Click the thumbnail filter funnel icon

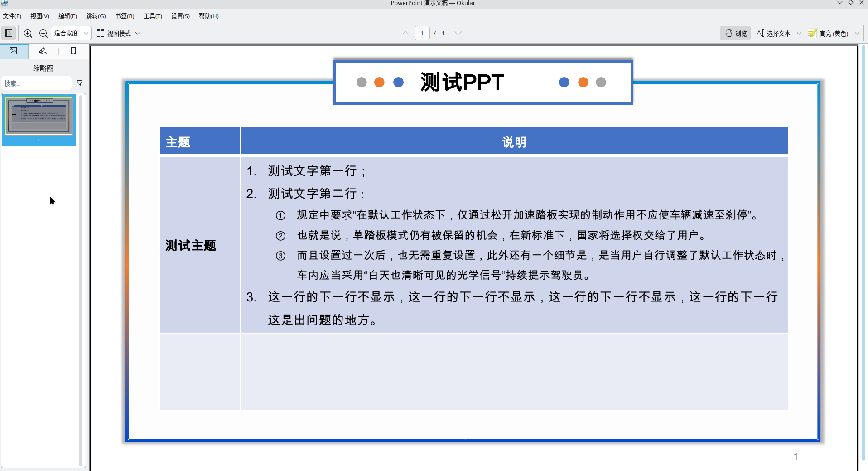coord(80,83)
